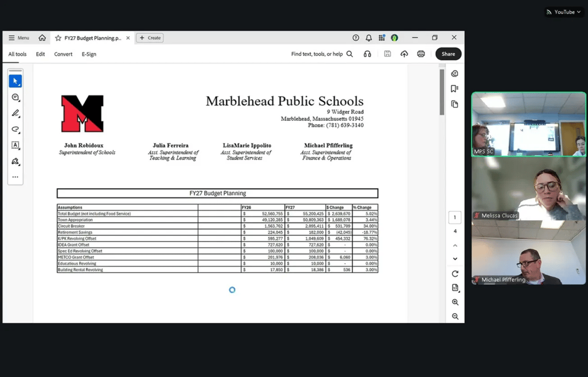
Task: Go to next page with down chevron
Action: tap(455, 258)
